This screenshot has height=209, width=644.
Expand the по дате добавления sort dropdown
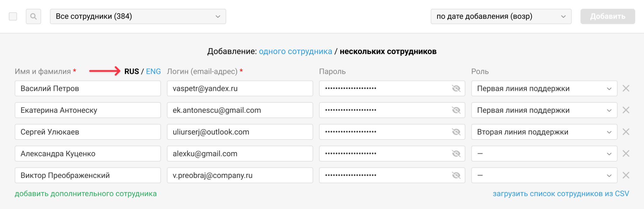pyautogui.click(x=501, y=16)
